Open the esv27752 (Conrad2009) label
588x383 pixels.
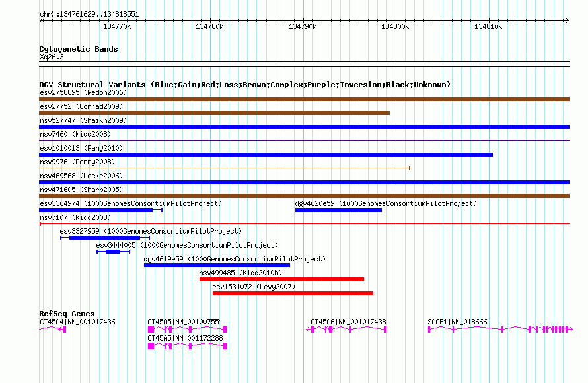(81, 106)
